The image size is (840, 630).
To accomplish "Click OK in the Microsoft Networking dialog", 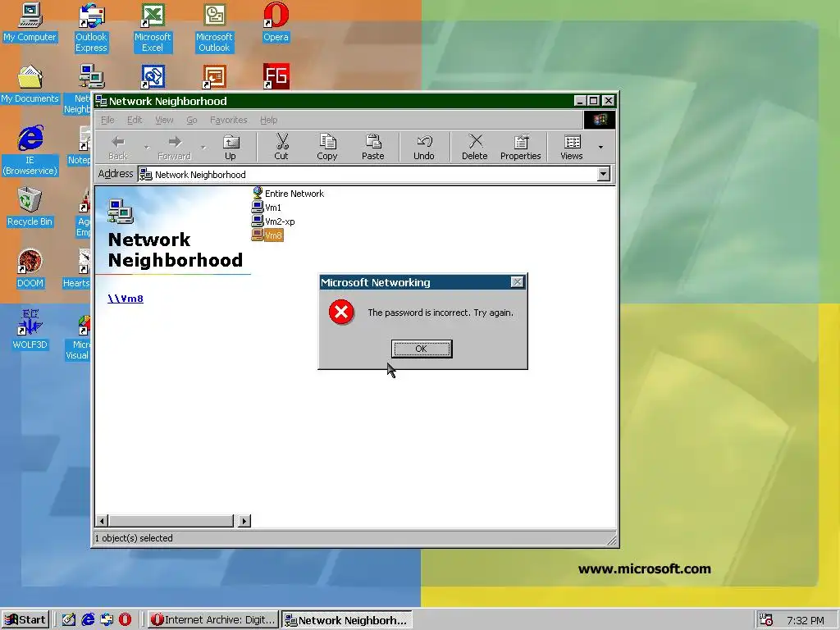I will click(422, 349).
